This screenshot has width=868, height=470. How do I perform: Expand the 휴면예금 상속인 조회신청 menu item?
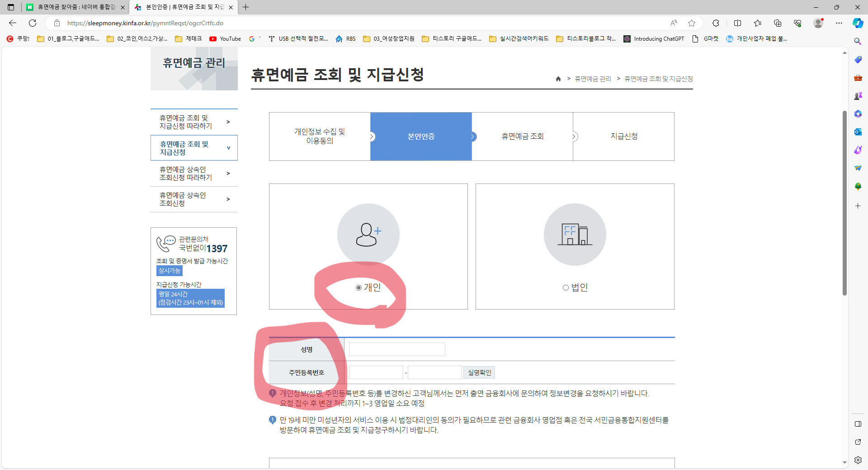click(194, 199)
